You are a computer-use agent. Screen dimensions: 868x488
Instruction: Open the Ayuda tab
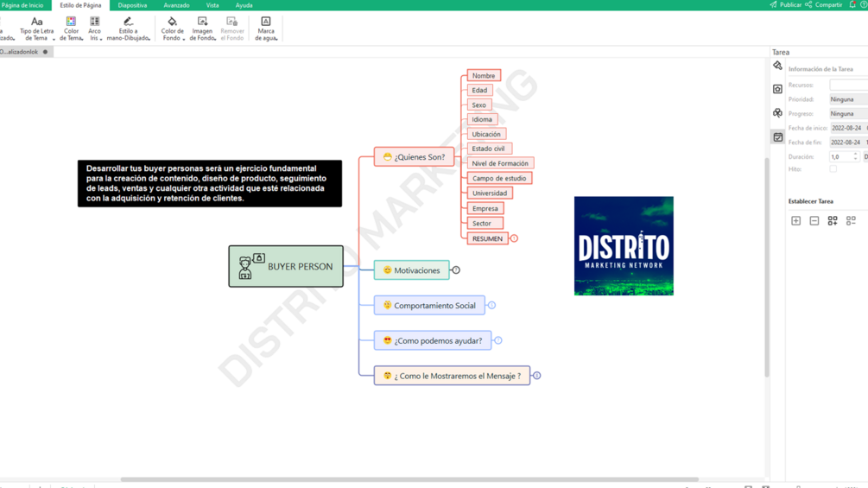[244, 5]
